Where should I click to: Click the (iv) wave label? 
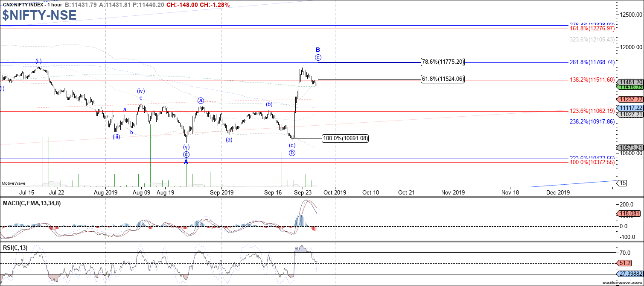141,91
